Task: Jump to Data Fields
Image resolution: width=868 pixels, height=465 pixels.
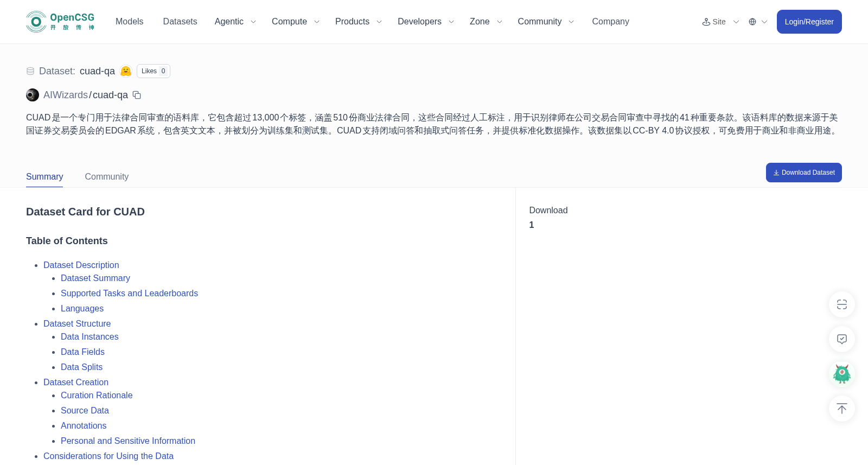Action: [82, 352]
